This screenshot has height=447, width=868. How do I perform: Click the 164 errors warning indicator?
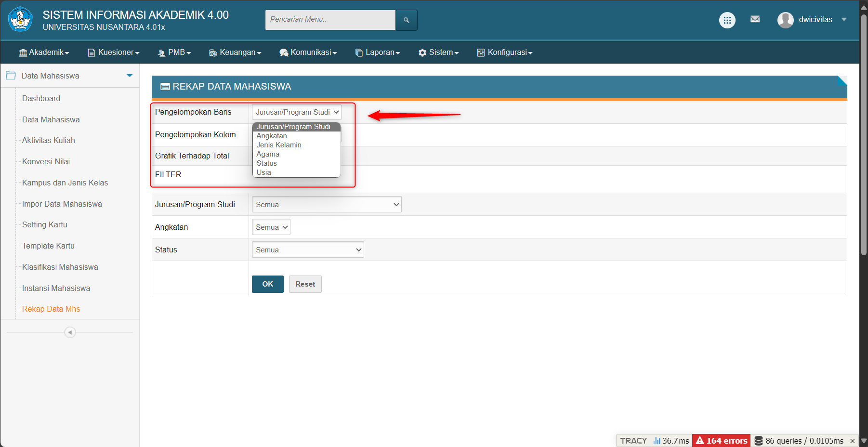point(721,441)
